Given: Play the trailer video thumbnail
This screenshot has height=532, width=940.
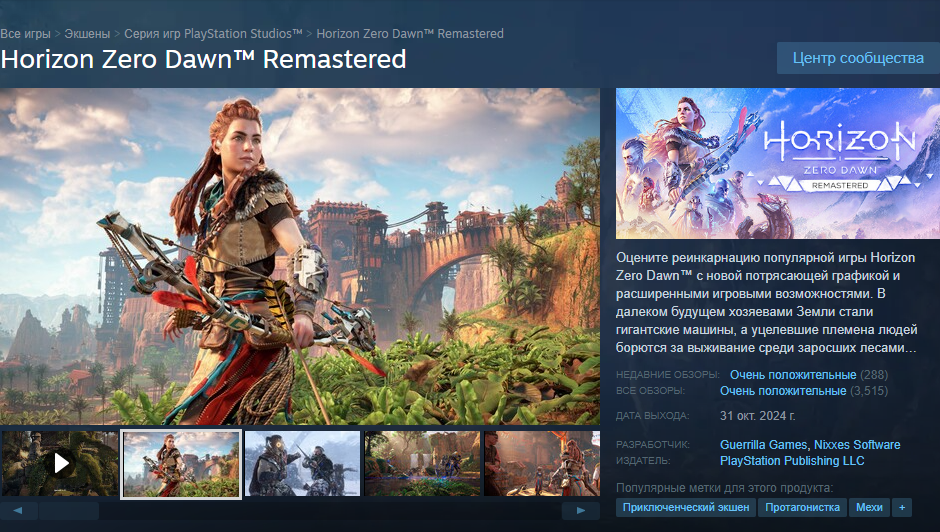Looking at the screenshot, I should click(x=59, y=463).
